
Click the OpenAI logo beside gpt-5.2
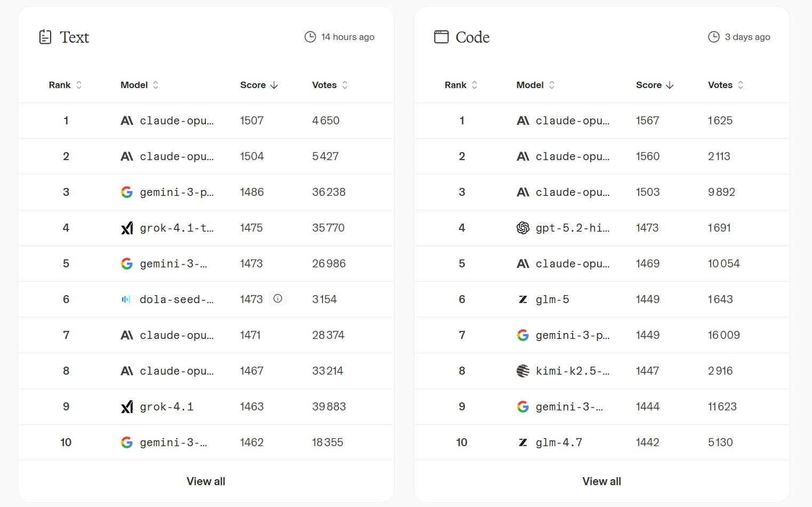tap(523, 228)
